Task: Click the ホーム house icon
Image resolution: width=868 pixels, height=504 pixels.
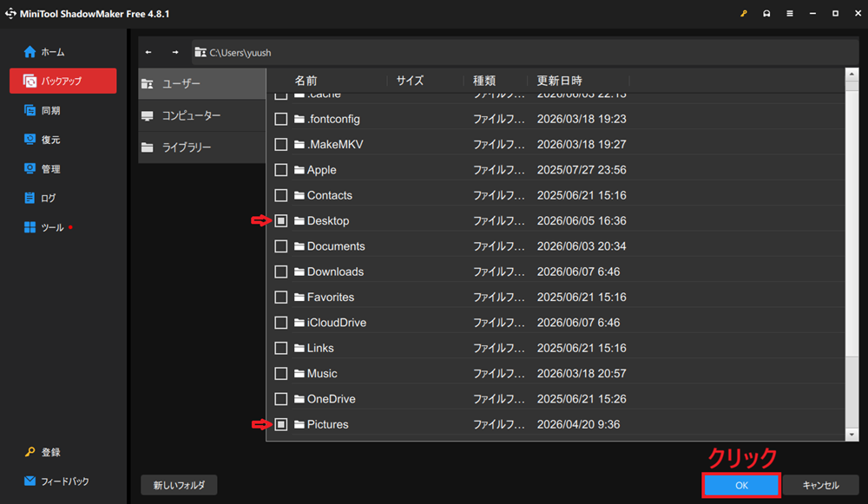Action: [30, 51]
